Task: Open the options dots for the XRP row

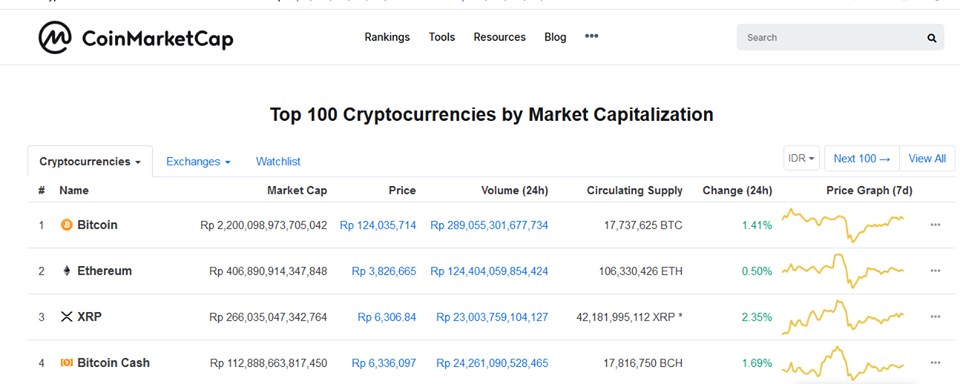Action: tap(935, 317)
